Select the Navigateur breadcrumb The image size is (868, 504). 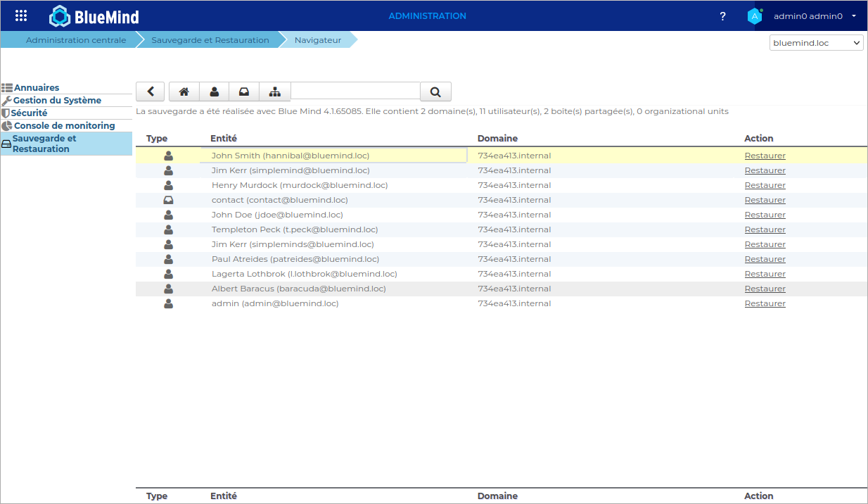point(318,40)
